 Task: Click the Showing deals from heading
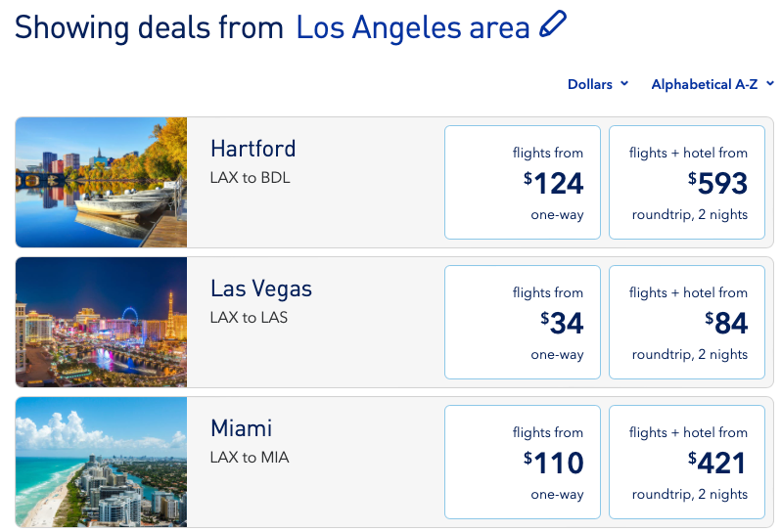click(x=149, y=27)
